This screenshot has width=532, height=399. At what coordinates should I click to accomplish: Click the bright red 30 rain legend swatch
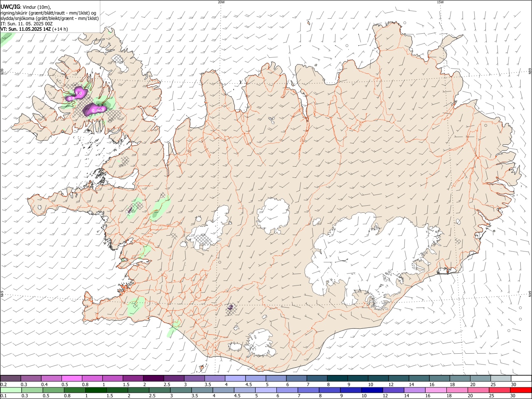(521, 390)
